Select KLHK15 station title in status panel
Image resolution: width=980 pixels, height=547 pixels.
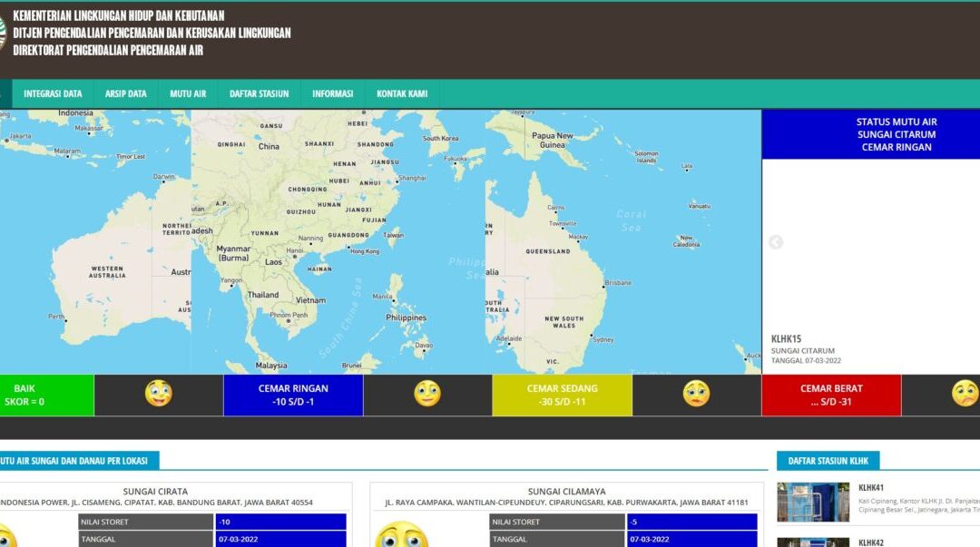(786, 339)
